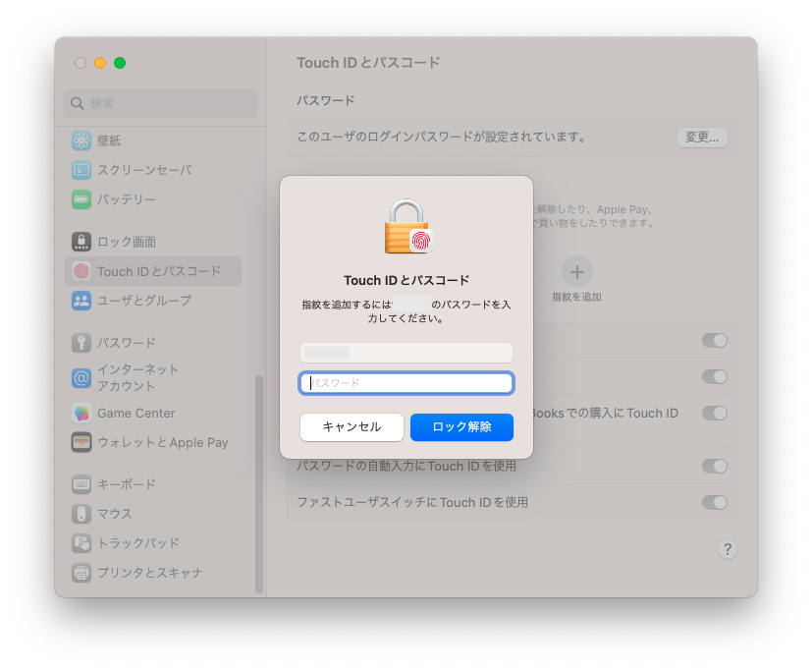The width and height of the screenshot is (812, 670).
Task: Open スクリーンセーバ icon in sidebar
Action: 81,170
